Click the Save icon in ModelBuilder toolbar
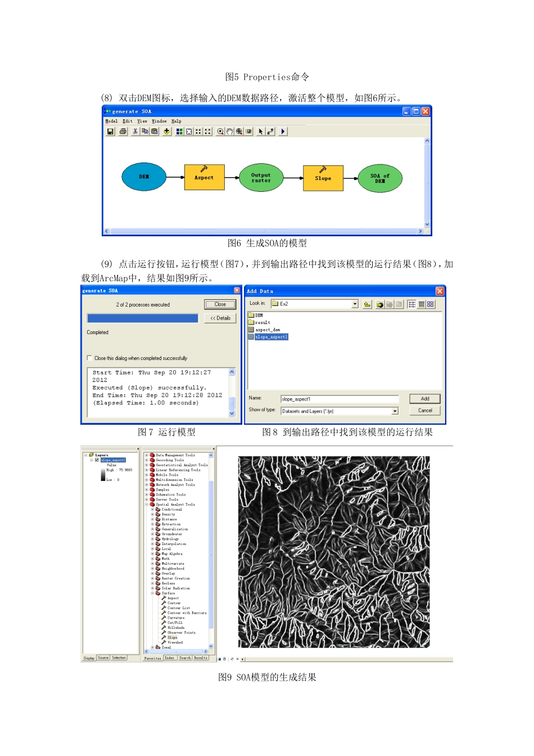The height and width of the screenshot is (756, 534). point(111,132)
